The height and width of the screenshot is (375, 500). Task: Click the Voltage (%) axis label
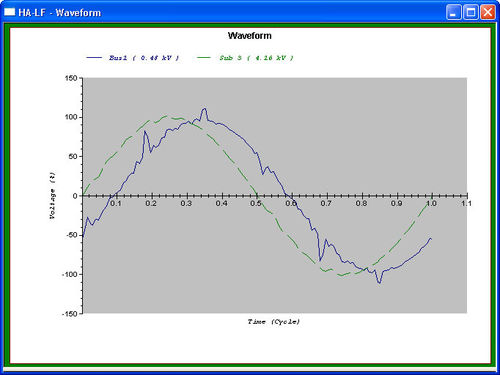(52, 196)
